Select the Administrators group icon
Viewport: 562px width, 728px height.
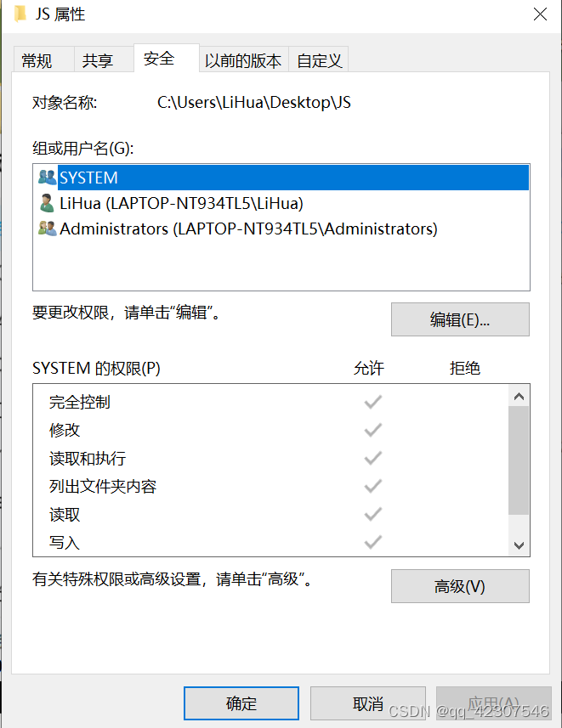click(x=47, y=229)
